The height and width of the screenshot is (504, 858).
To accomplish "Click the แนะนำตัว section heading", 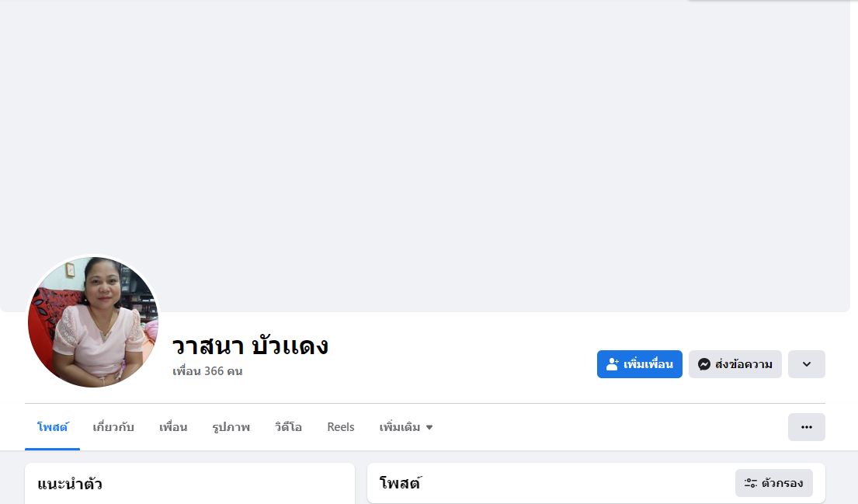I will 70,485.
